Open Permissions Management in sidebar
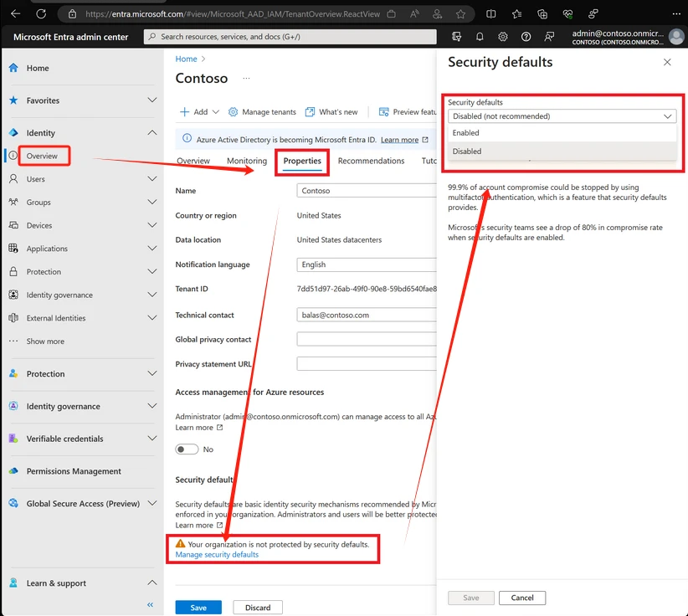Screen dimensions: 688x616 (x=74, y=470)
